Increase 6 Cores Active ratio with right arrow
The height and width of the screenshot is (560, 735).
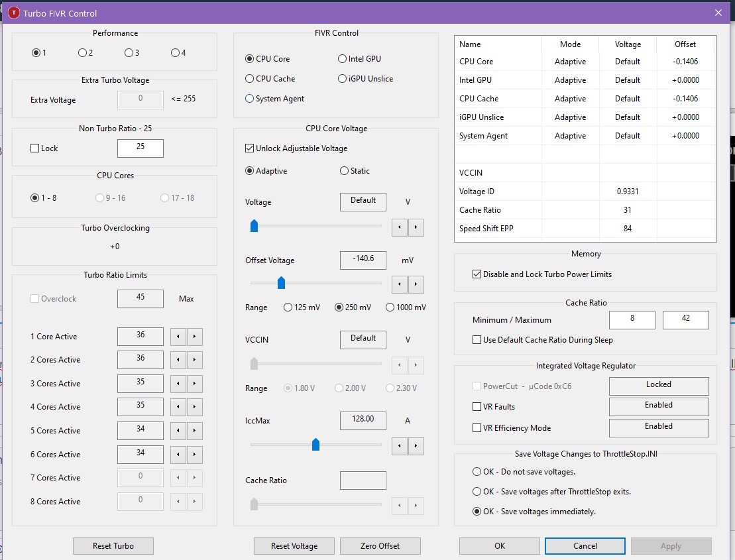click(x=195, y=455)
